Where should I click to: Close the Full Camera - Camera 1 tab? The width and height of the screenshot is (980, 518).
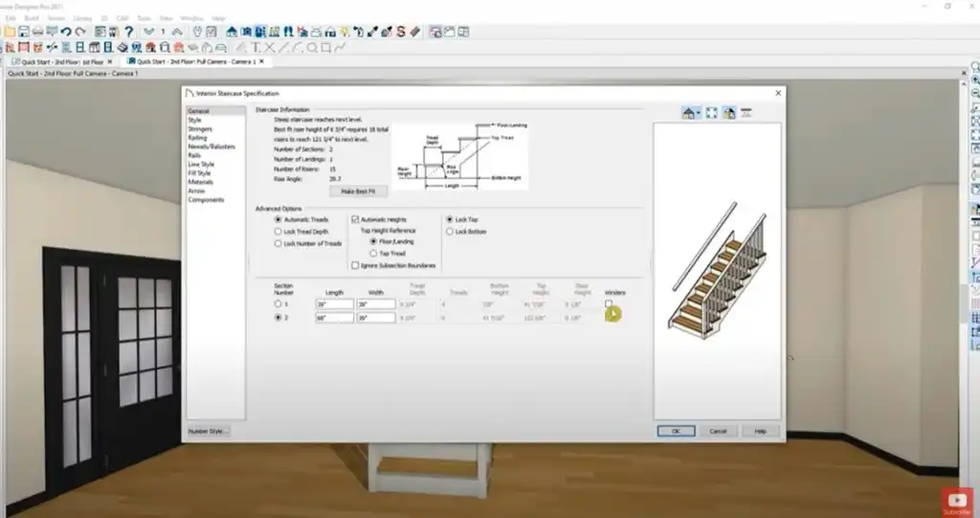point(261,61)
